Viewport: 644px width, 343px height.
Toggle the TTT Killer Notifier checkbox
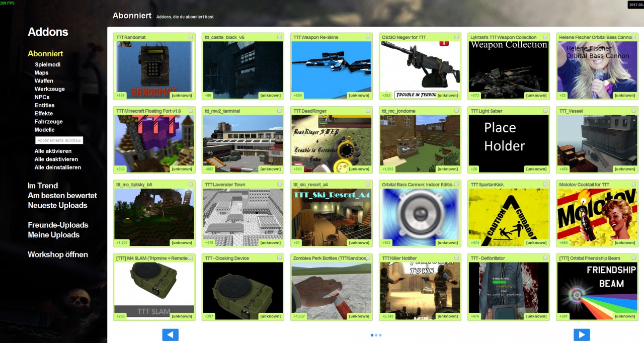pyautogui.click(x=457, y=258)
